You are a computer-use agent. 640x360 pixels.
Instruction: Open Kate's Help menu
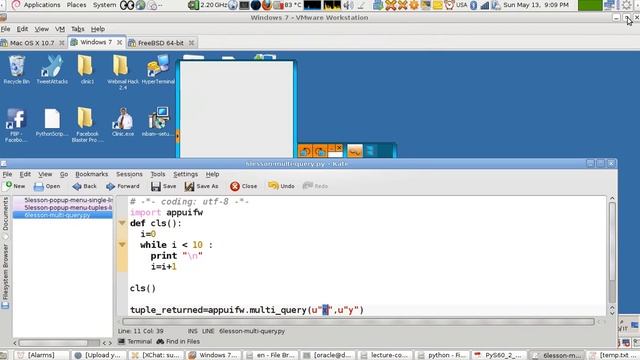[212, 174]
